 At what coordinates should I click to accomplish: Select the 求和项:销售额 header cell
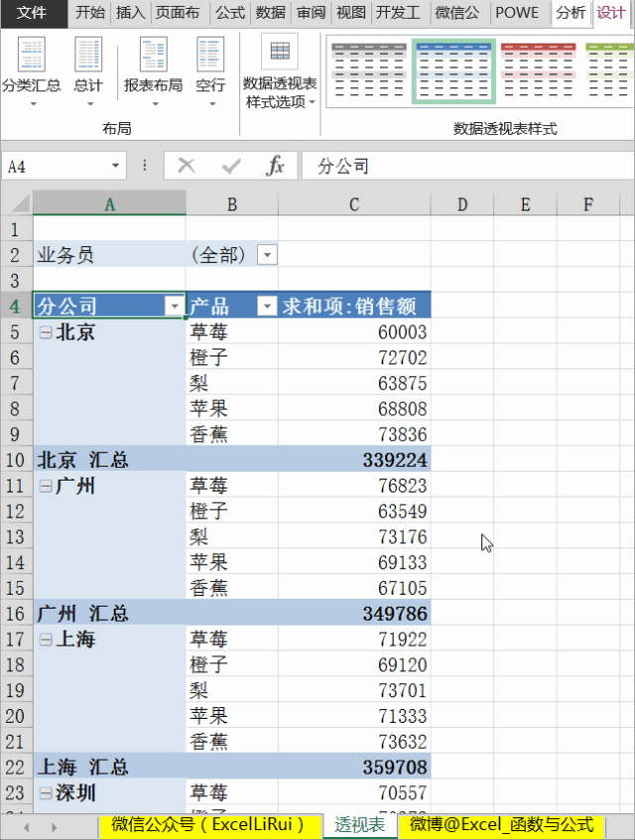354,306
